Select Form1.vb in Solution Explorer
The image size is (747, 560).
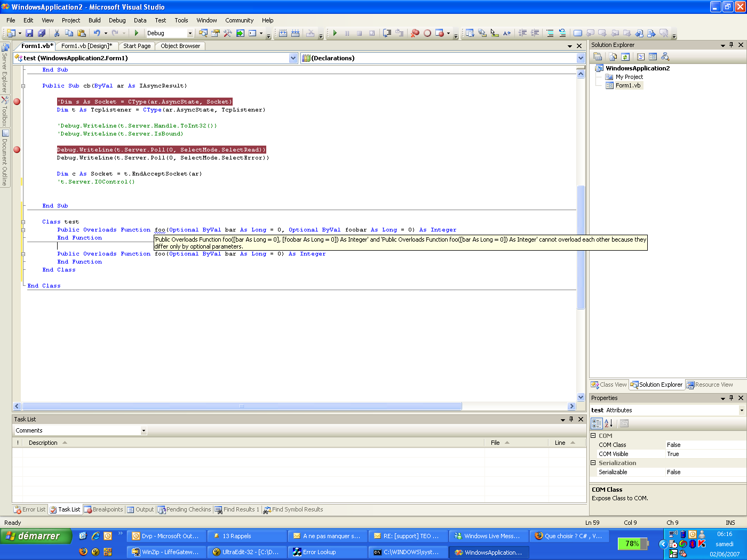coord(627,85)
